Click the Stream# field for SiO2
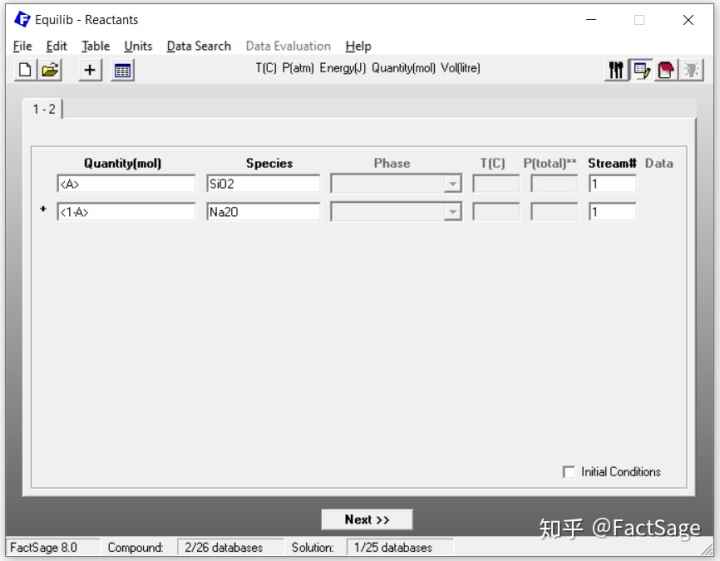The image size is (720, 561). click(x=613, y=184)
